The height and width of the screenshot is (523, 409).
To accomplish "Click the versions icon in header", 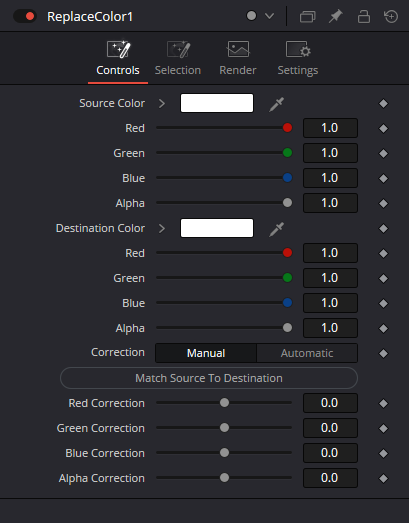I will [307, 16].
